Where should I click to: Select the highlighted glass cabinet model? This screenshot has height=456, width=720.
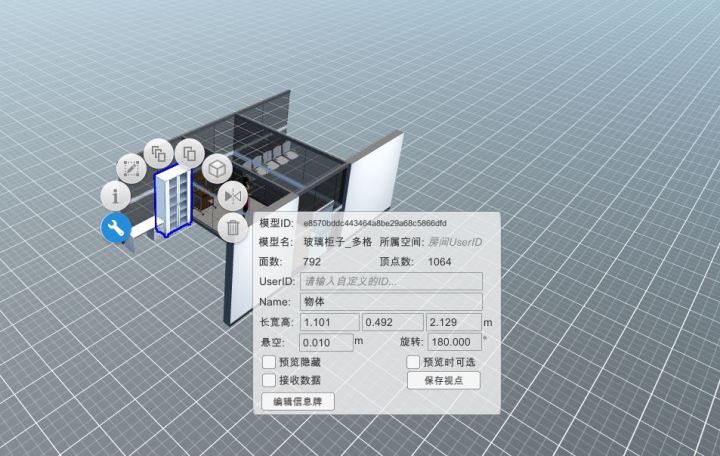point(173,201)
